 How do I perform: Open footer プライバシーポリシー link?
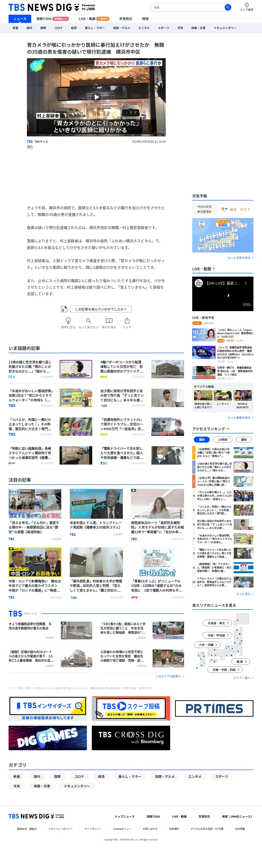(60, 829)
